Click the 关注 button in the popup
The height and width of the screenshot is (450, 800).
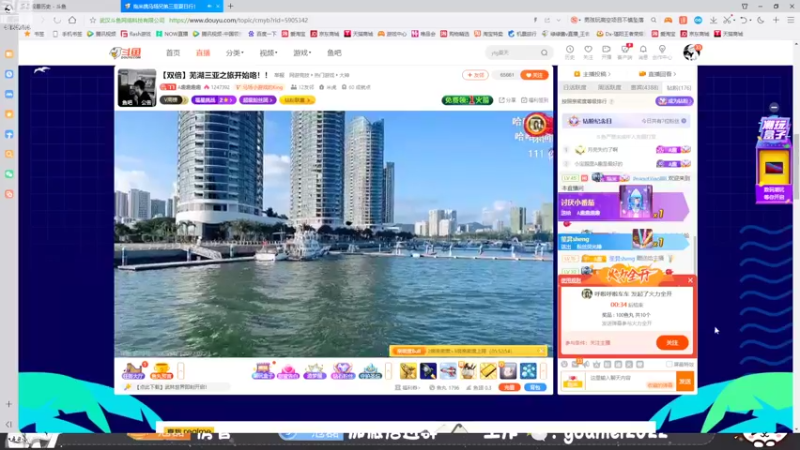click(x=672, y=342)
